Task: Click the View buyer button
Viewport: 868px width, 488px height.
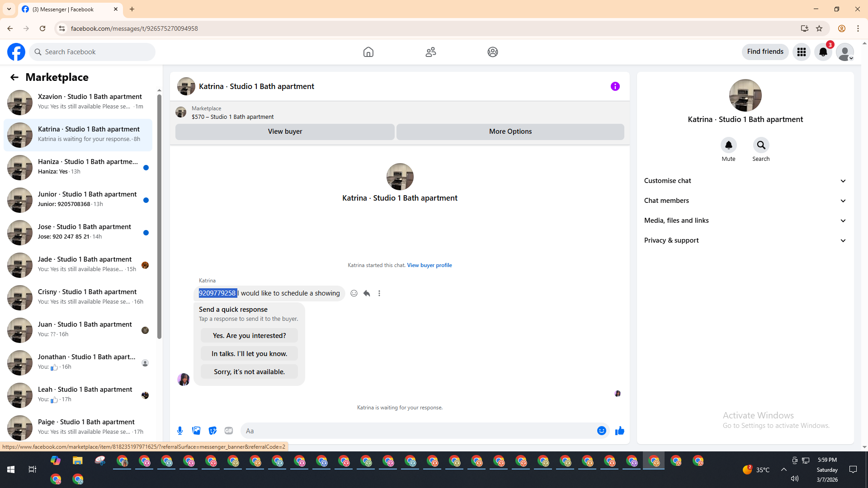Action: 285,131
